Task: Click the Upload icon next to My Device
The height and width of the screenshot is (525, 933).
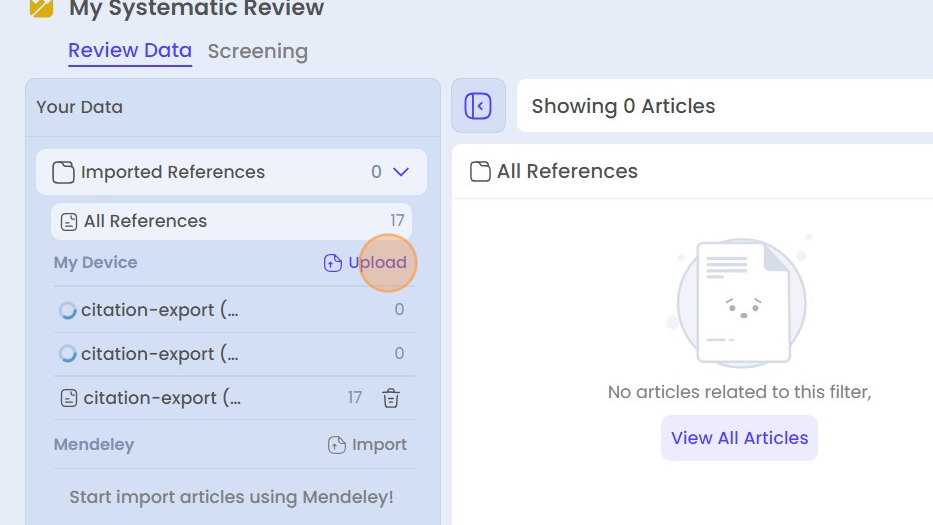Action: [333, 262]
